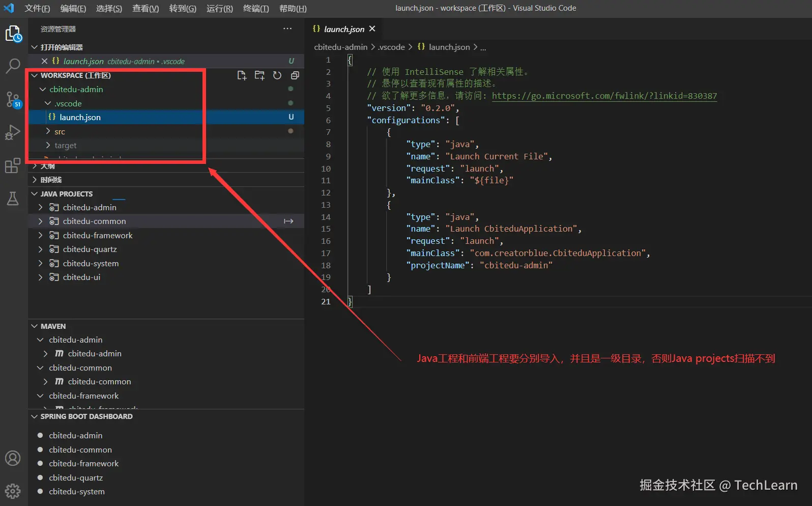The width and height of the screenshot is (812, 506).
Task: Expand cbitedu-quartz in Java Projects
Action: coord(40,249)
